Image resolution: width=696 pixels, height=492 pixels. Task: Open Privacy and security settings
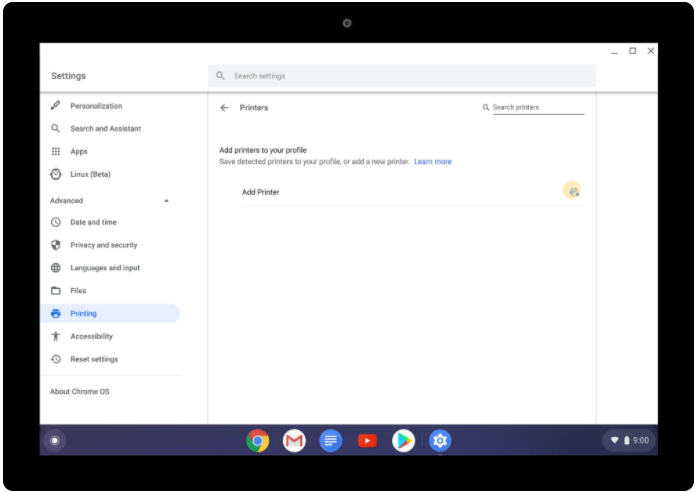104,245
